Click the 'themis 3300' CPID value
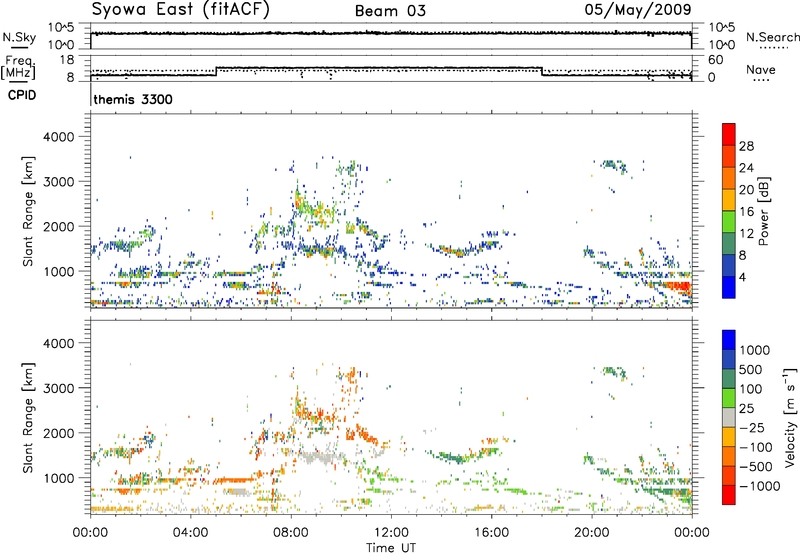Image resolution: width=800 pixels, height=554 pixels. click(133, 99)
